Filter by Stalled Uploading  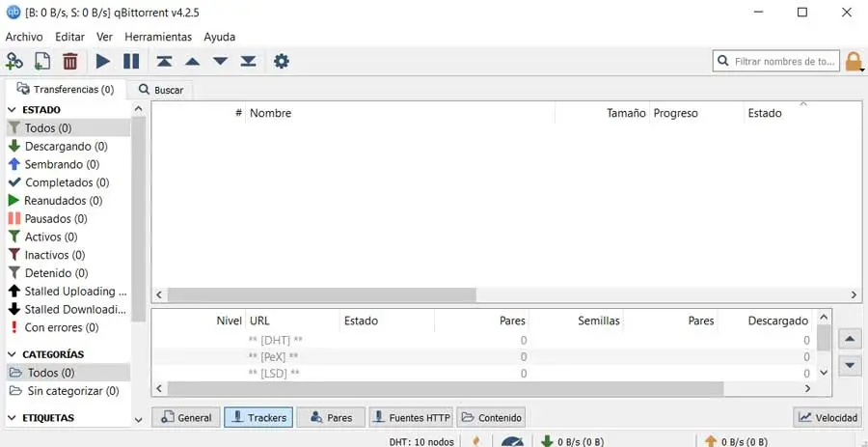pyautogui.click(x=68, y=292)
